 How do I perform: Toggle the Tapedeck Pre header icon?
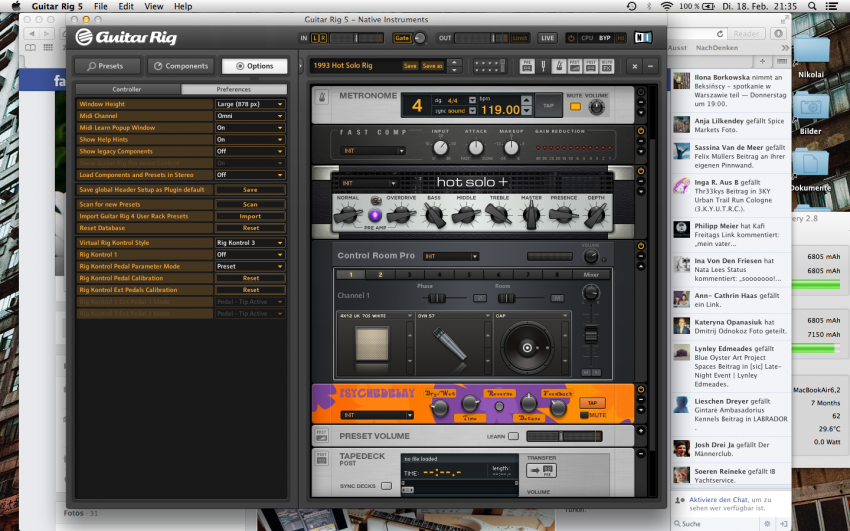point(527,66)
